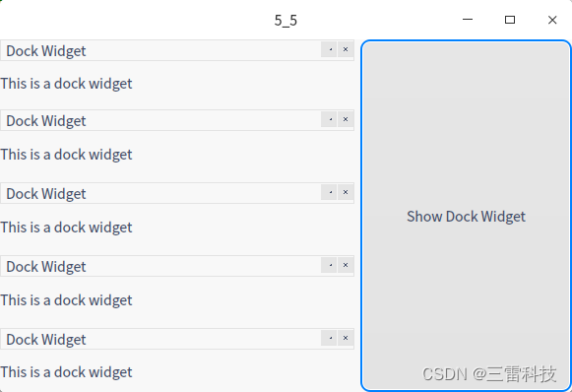Select the third Dock Widget title bar
This screenshot has width=572, height=392.
(160, 193)
